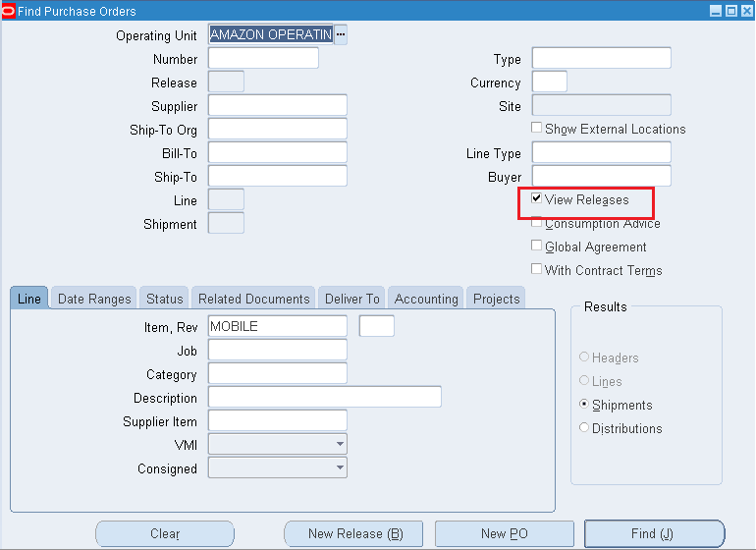Click the New PO button
This screenshot has width=756, height=550.
tap(505, 533)
